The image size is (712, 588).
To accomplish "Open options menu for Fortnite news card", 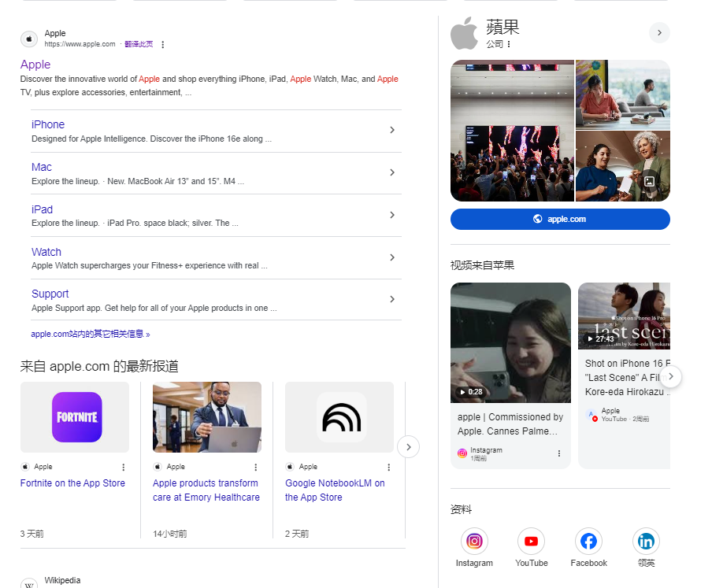I will point(124,467).
